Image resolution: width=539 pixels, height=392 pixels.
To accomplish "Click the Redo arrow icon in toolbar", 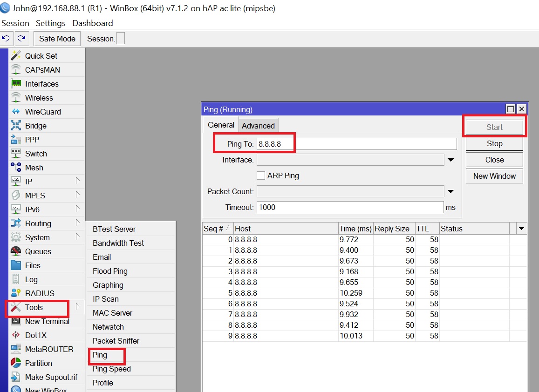I will [x=21, y=39].
